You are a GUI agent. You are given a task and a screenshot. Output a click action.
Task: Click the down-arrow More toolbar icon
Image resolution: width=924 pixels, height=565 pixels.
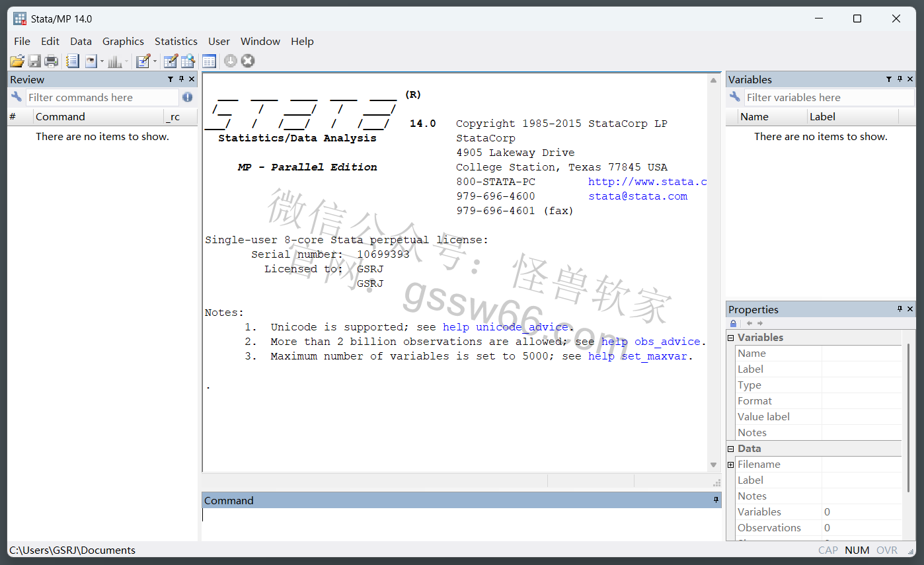(x=230, y=61)
